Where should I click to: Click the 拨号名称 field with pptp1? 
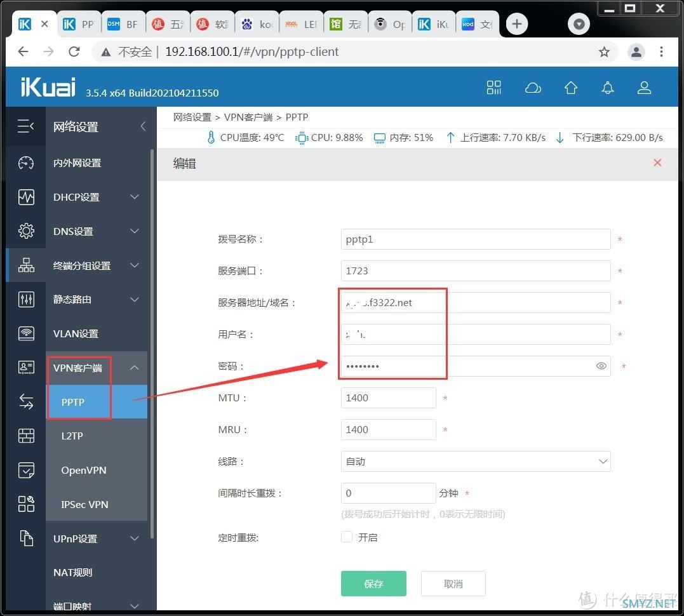point(476,239)
